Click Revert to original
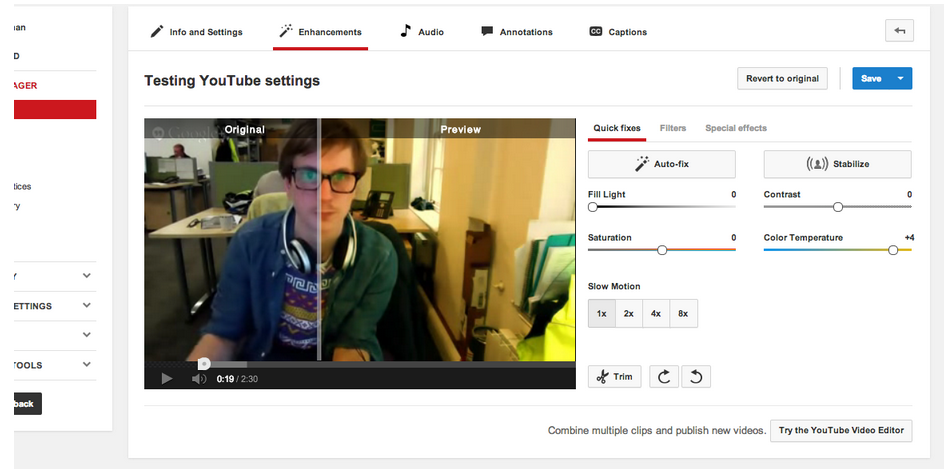This screenshot has width=944, height=469. click(782, 78)
